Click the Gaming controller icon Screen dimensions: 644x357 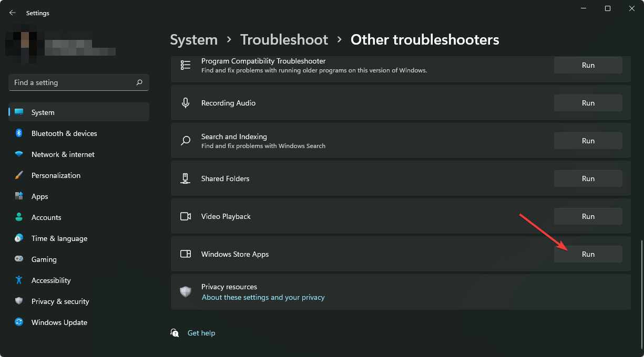coord(19,259)
